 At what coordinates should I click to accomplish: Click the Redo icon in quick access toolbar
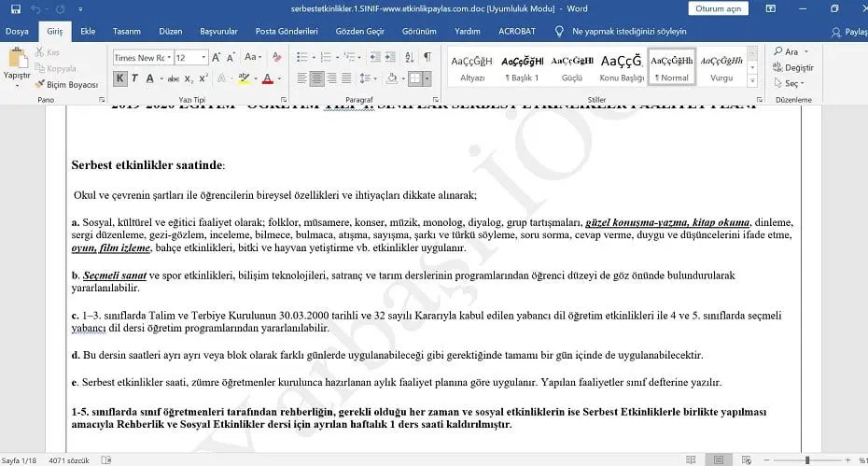[61, 8]
